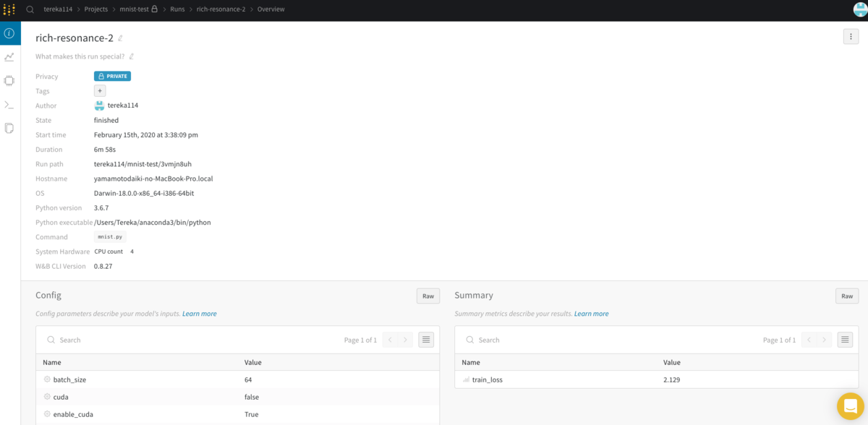
Task: Click chart icon beside train_loss
Action: (466, 379)
